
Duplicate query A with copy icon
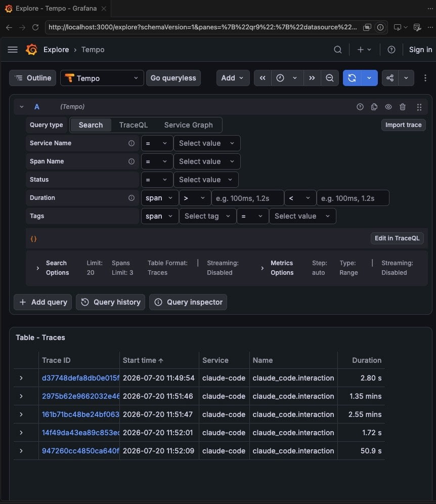(x=374, y=107)
